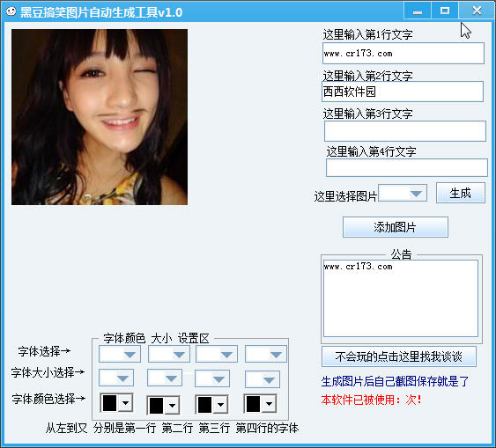Open the second row font size dropdown
This screenshot has width=496, height=448.
(165, 378)
